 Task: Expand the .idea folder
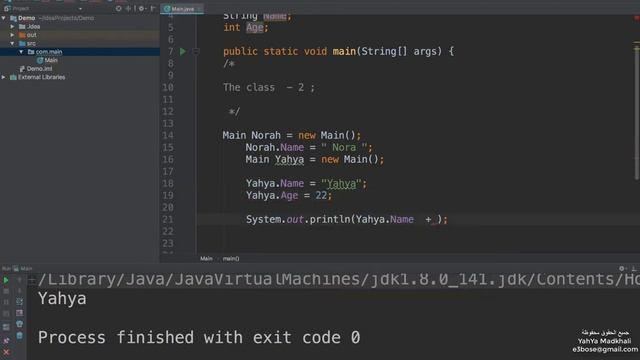(x=12, y=27)
